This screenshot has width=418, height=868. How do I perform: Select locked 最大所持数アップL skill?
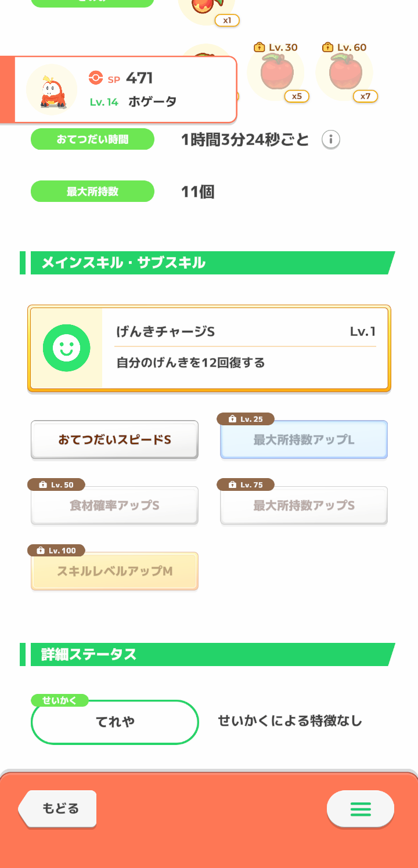click(304, 440)
